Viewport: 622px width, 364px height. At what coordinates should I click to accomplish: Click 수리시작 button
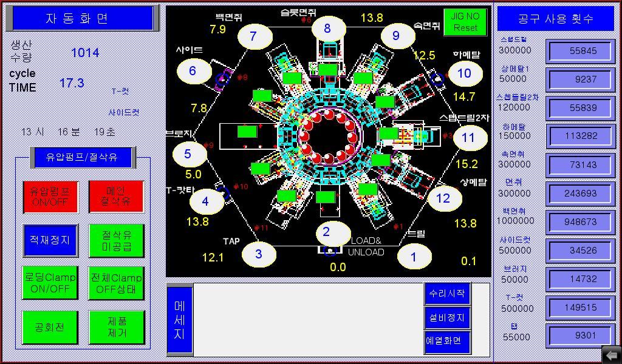(448, 294)
